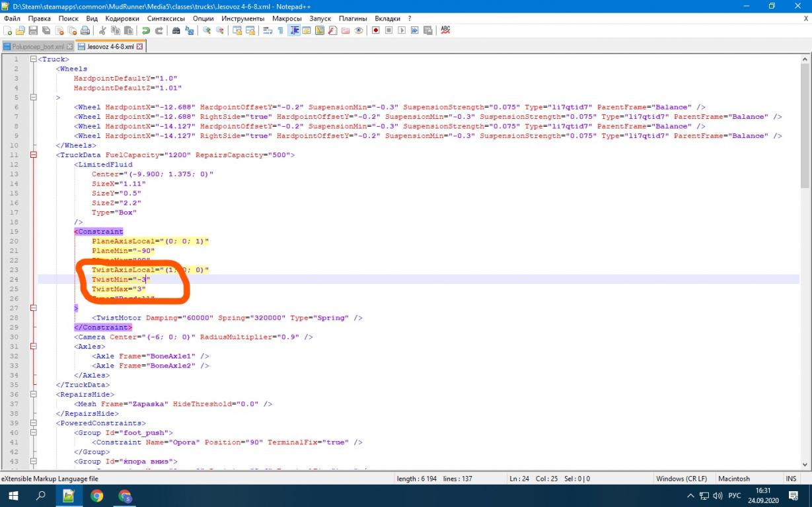Collapse the TruckData fold marker on line 11
Viewport: 812px width, 507px height.
click(33, 155)
